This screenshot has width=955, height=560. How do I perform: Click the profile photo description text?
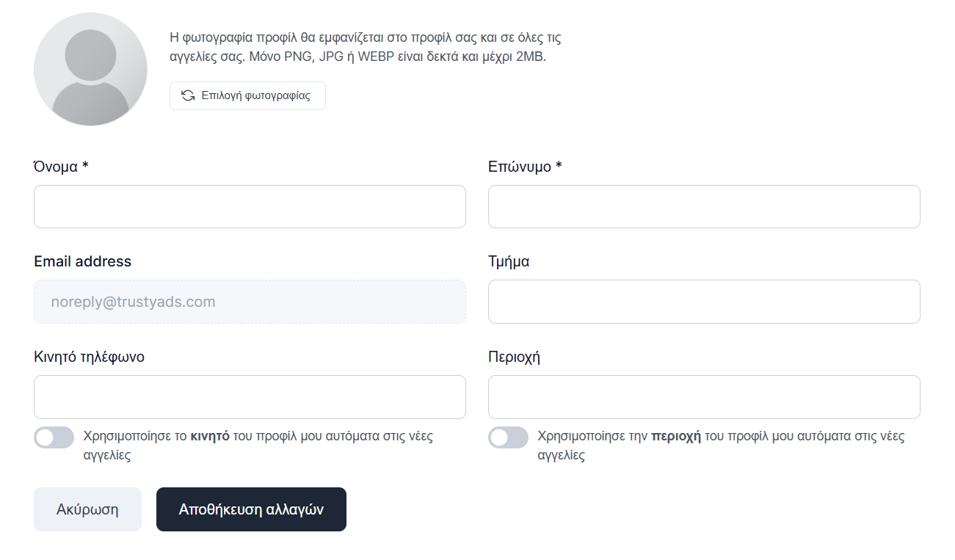point(365,47)
